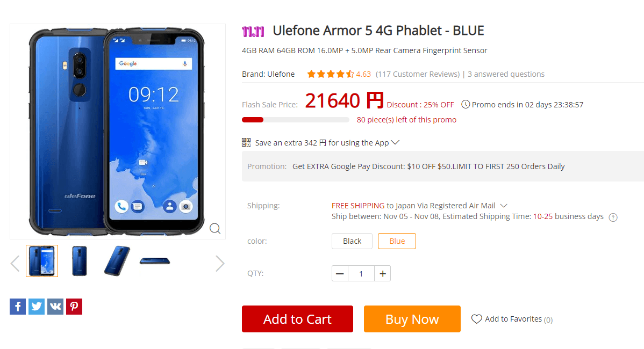Click the magnifier zoom icon on product image
The image size is (644, 349).
[215, 228]
